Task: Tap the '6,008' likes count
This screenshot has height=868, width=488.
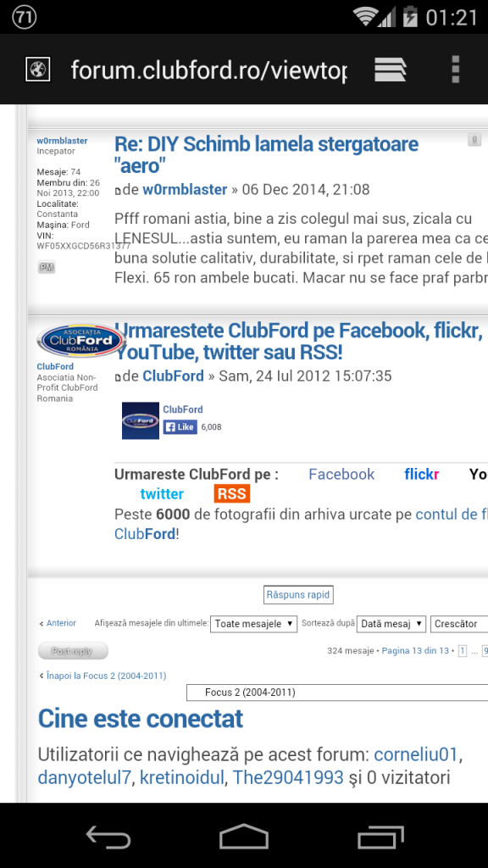Action: tap(211, 427)
